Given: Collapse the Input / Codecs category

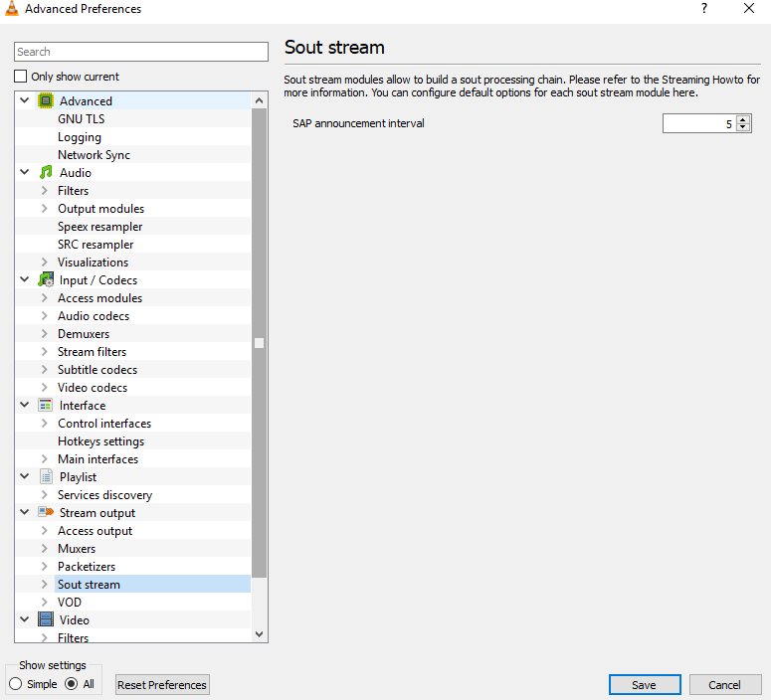Looking at the screenshot, I should [x=25, y=279].
